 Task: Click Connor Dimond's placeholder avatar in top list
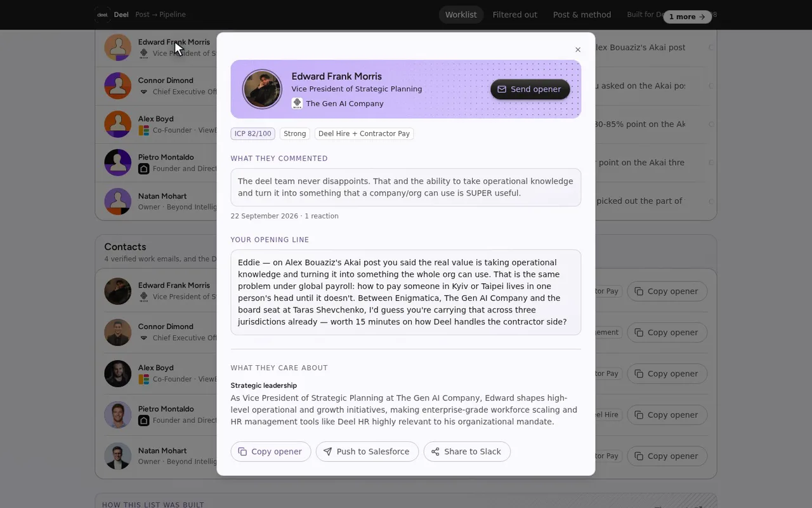pyautogui.click(x=118, y=86)
